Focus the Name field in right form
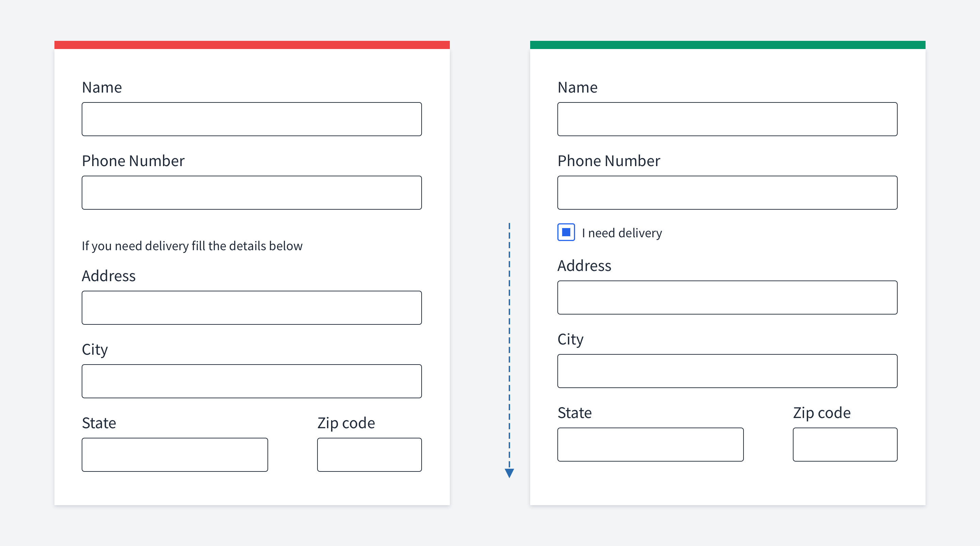Screen dimensions: 980x546 coord(728,119)
